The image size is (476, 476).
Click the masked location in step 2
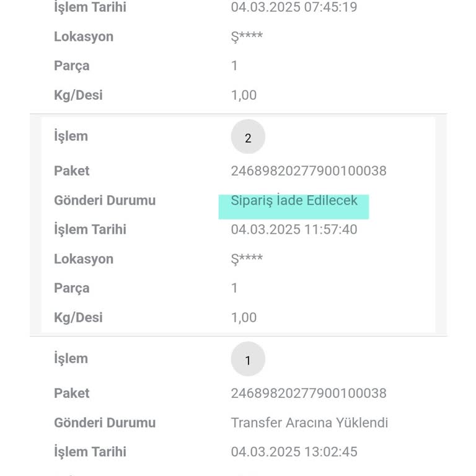(247, 259)
